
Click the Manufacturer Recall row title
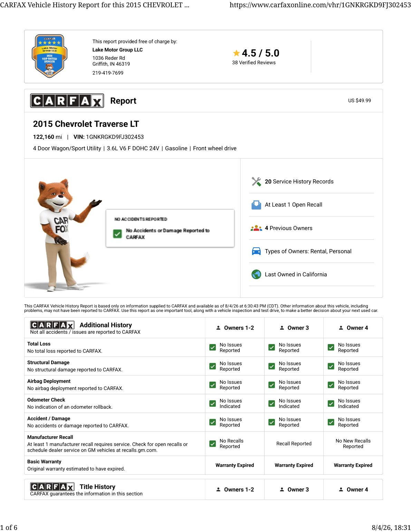click(50, 437)
